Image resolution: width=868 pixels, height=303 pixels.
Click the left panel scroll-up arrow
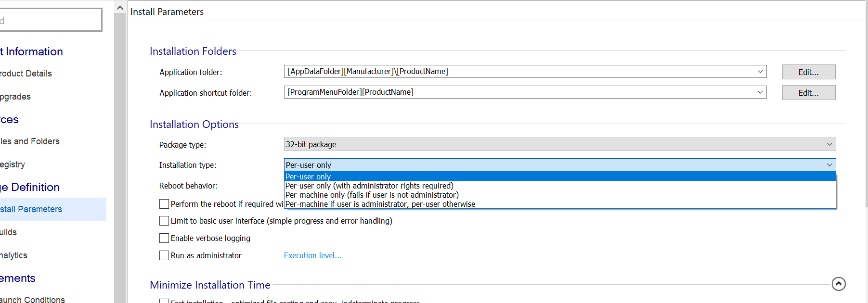(x=120, y=8)
